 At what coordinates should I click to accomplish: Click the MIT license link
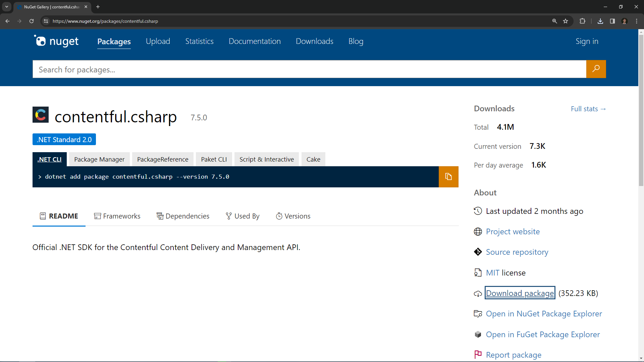493,273
